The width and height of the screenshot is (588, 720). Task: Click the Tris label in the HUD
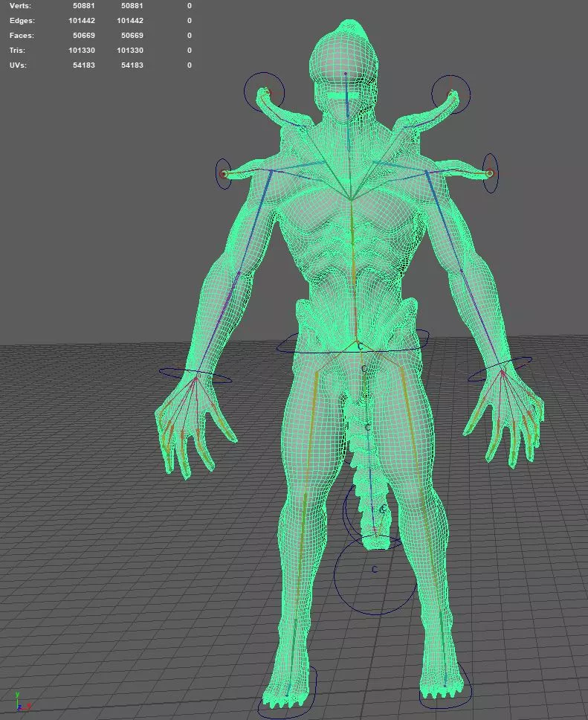pyautogui.click(x=18, y=51)
